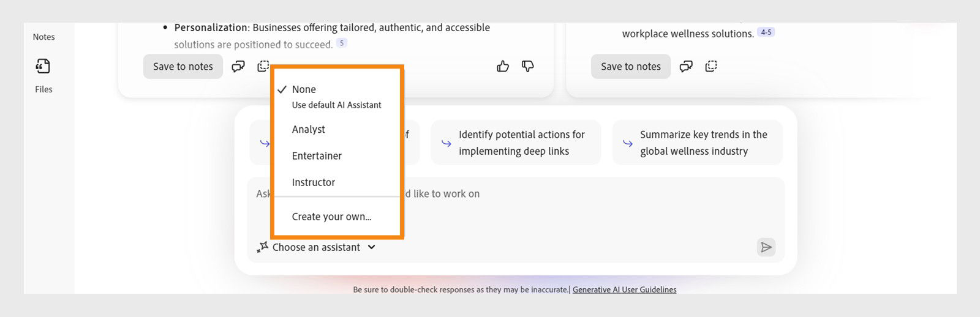This screenshot has width=980, height=317.
Task: Open Generative AI User Guidelines link
Action: click(x=624, y=289)
